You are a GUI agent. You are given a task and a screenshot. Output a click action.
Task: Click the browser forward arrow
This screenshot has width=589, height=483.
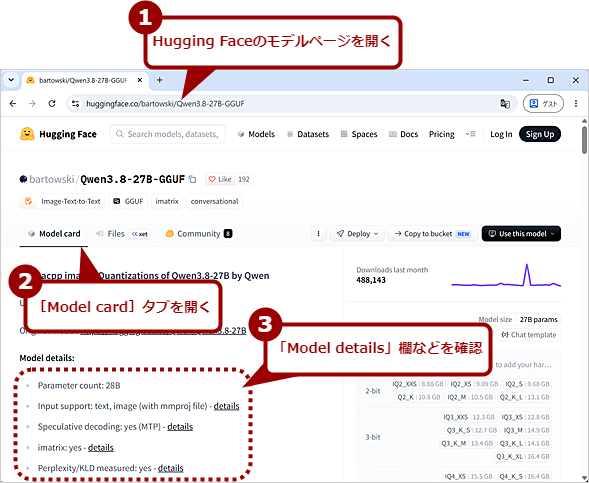[x=32, y=104]
